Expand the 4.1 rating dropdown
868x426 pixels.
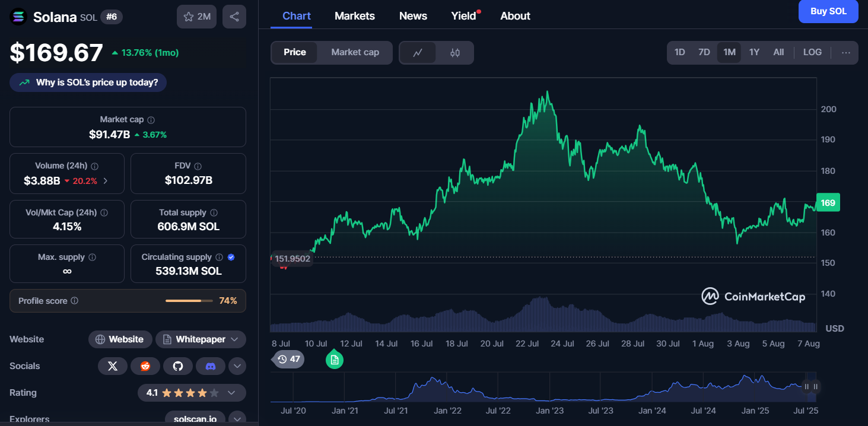tap(231, 393)
